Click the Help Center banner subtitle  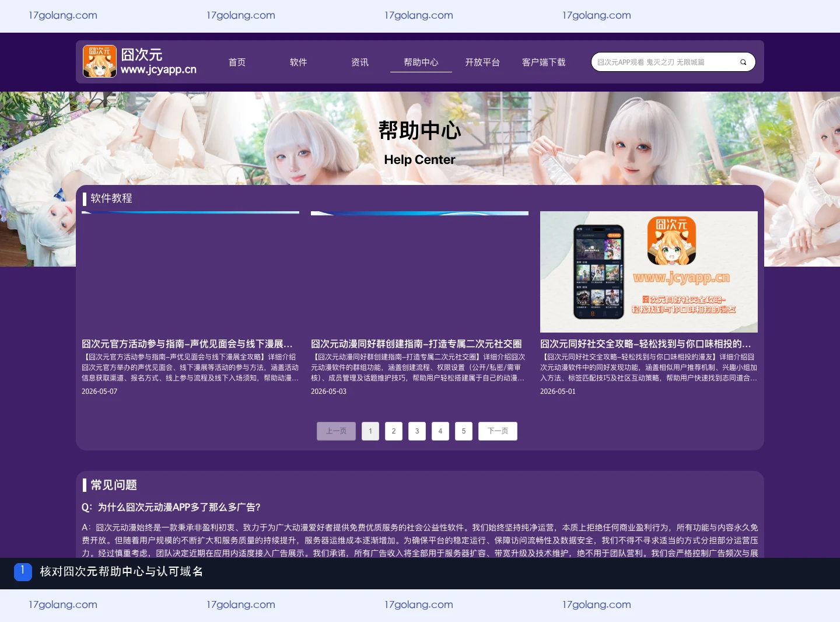419,160
